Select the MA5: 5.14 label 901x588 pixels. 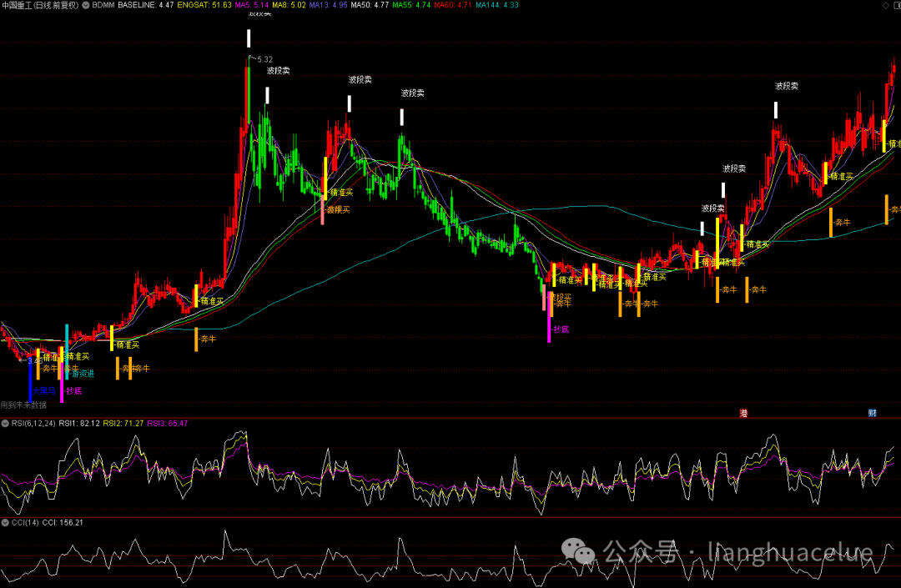[x=252, y=5]
